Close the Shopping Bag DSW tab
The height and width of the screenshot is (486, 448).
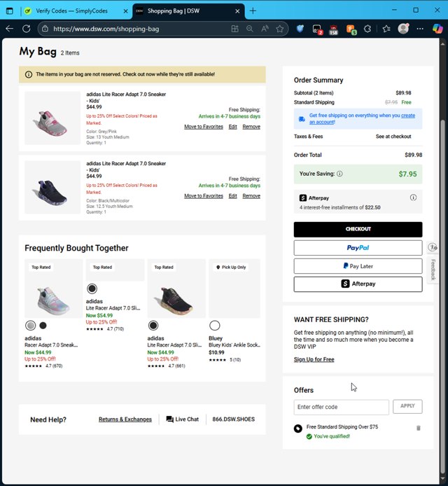tap(237, 11)
